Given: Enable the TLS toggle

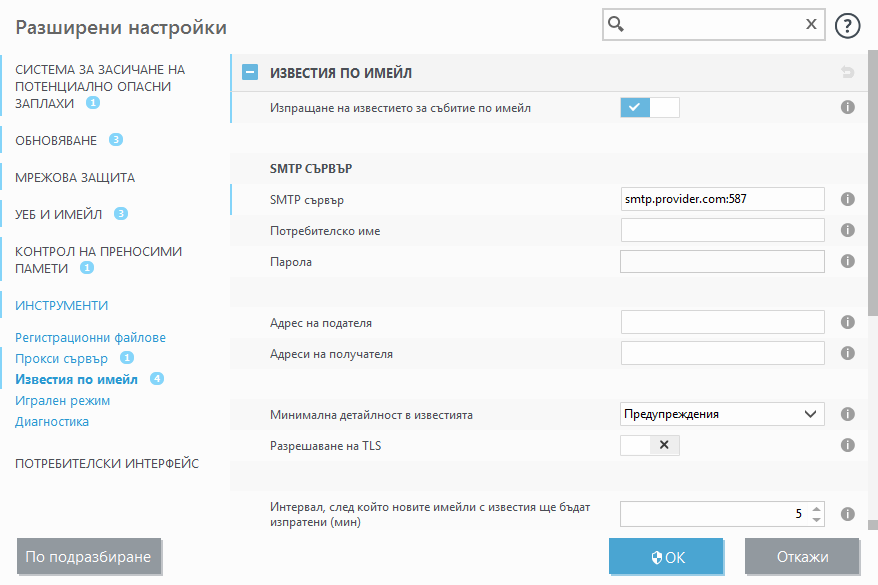Looking at the screenshot, I should (637, 445).
